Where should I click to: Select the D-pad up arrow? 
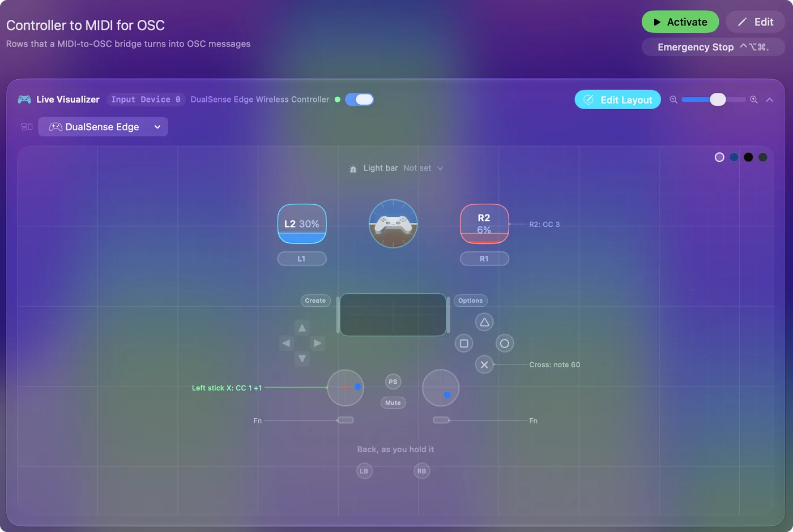pos(302,328)
